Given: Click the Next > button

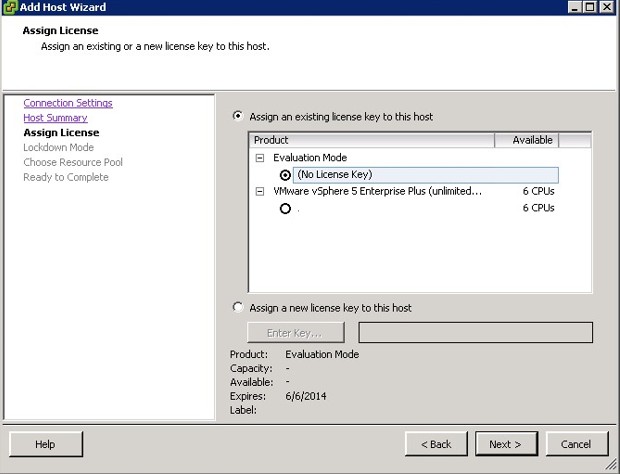Looking at the screenshot, I should tap(505, 444).
